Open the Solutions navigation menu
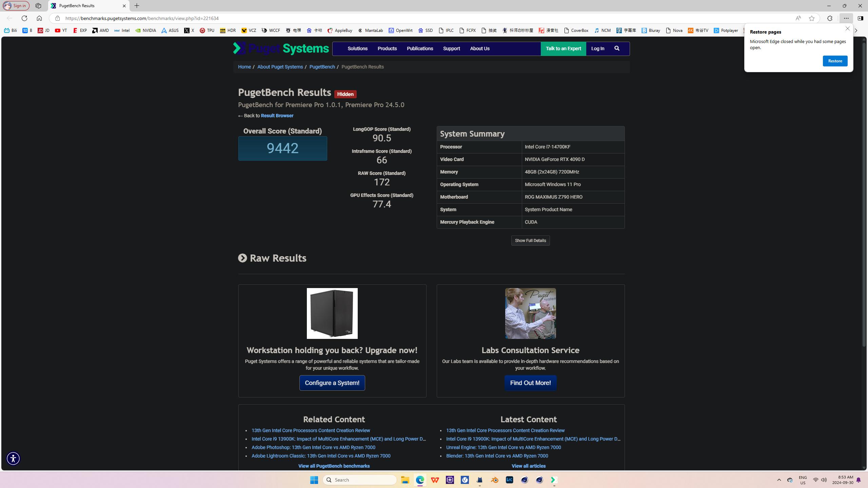This screenshot has height=488, width=868. point(357,48)
